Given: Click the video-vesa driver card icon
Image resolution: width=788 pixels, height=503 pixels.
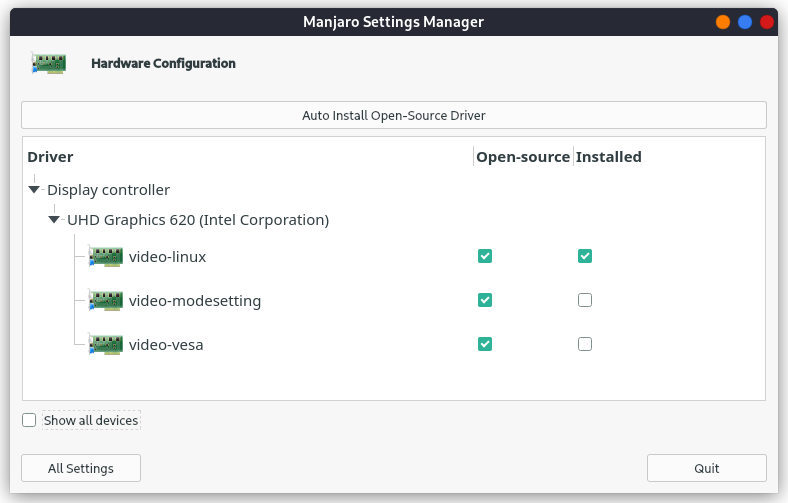Looking at the screenshot, I should (x=106, y=344).
